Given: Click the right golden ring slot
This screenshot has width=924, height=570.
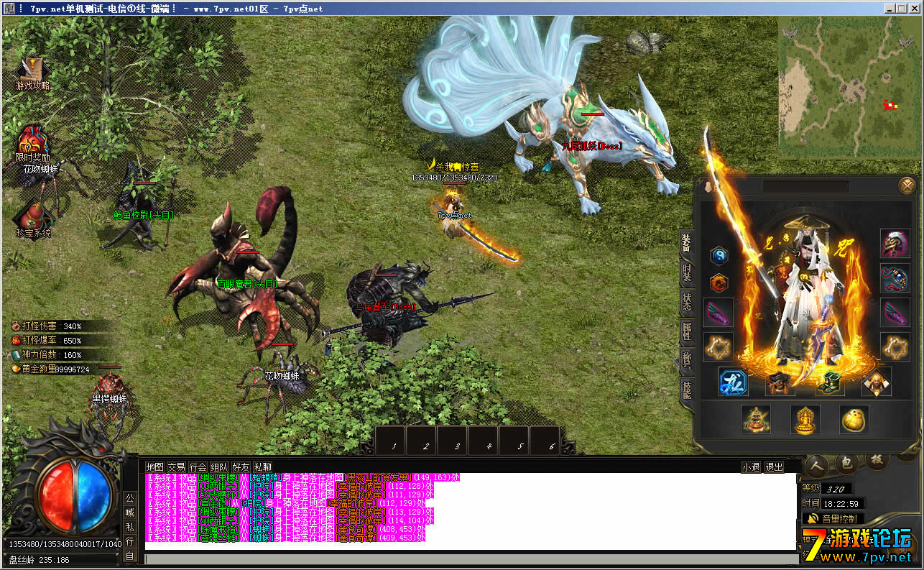Looking at the screenshot, I should pyautogui.click(x=895, y=347).
